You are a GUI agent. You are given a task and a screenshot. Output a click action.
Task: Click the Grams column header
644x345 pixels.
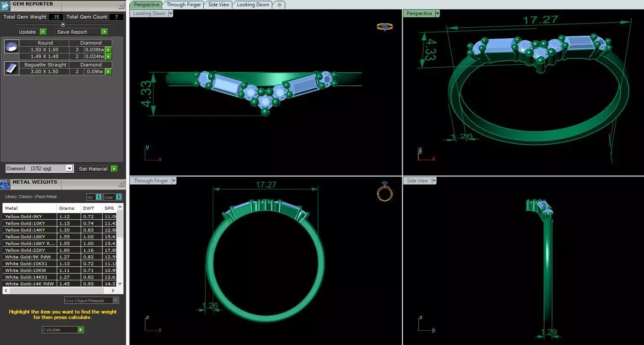click(x=68, y=208)
